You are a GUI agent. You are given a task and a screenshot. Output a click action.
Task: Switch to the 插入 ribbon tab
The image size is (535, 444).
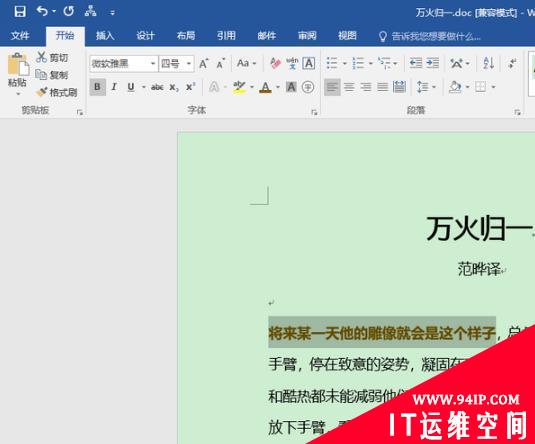tap(105, 35)
